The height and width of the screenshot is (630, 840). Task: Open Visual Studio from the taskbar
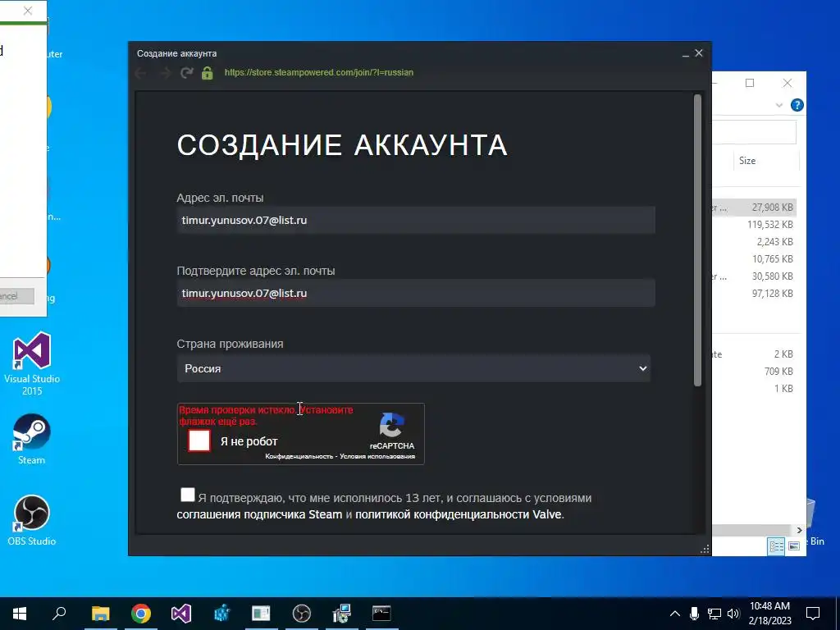click(181, 614)
